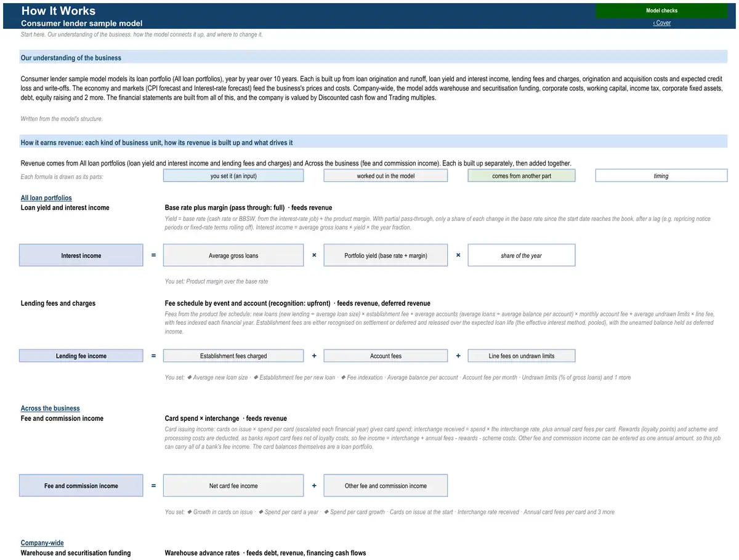The width and height of the screenshot is (739, 560).
Task: Select 'Each formula is drawn as its parts:' label
Action: tap(62, 177)
